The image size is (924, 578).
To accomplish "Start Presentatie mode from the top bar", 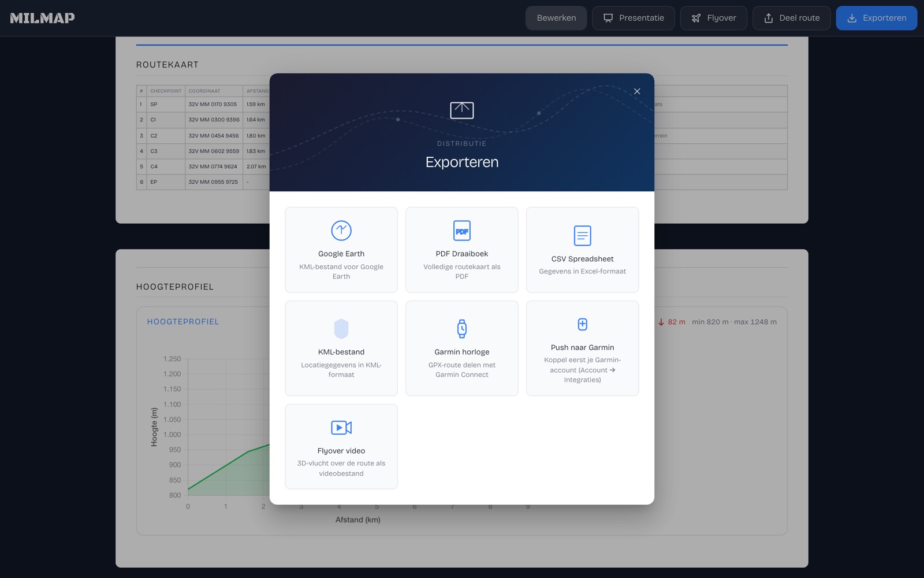I will coord(634,18).
